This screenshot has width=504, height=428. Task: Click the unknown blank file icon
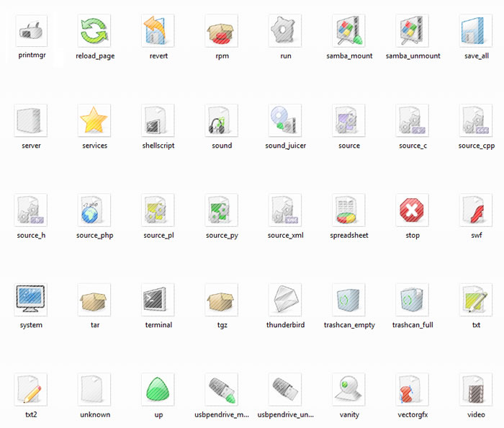[x=94, y=390]
